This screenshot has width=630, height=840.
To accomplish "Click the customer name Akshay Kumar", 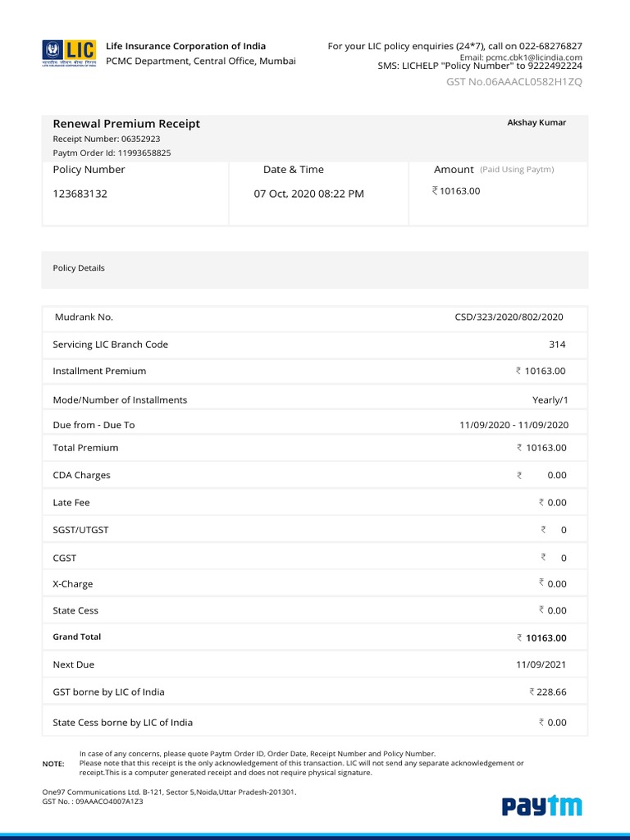I will (x=536, y=123).
